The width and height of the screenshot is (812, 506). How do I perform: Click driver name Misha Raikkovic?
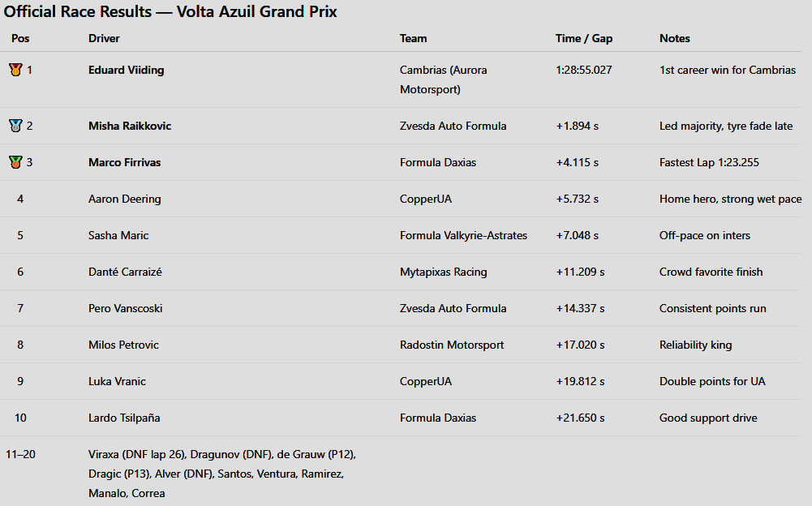point(130,126)
